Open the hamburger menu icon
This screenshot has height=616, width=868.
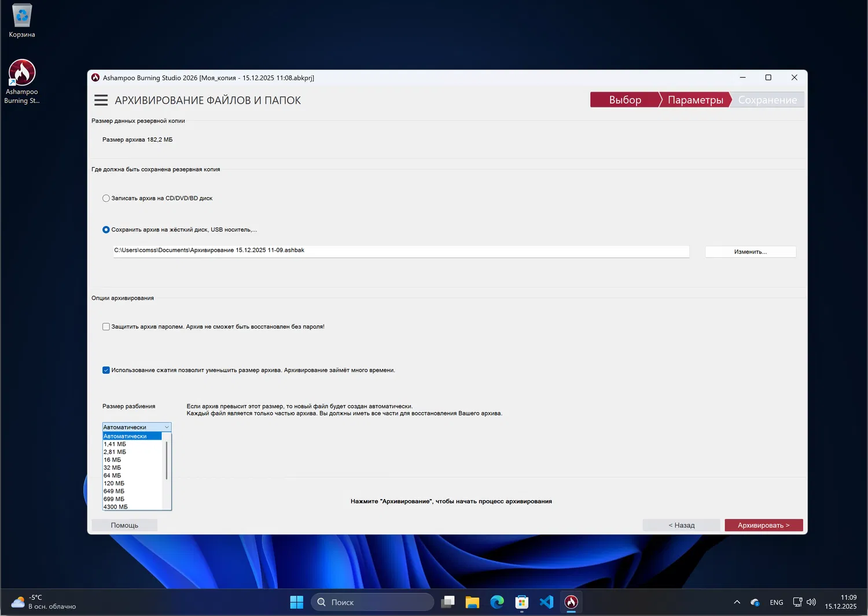101,100
